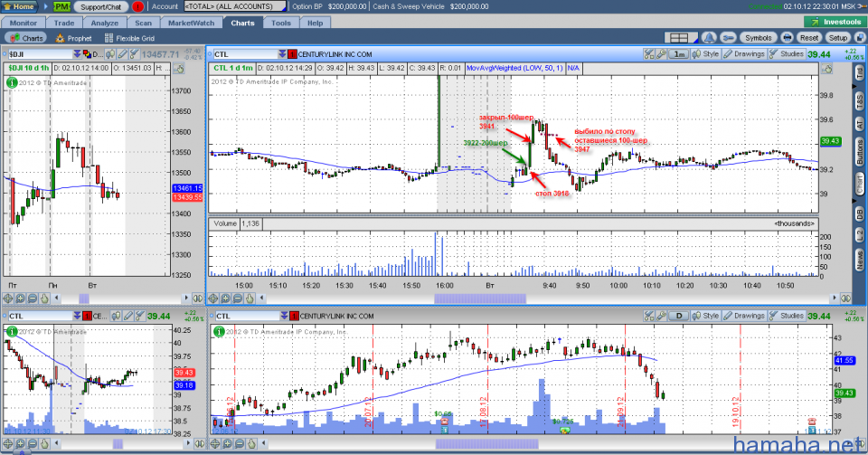Click the $DJI symbol input field
Image resolution: width=868 pixels, height=455 pixels.
tap(40, 54)
